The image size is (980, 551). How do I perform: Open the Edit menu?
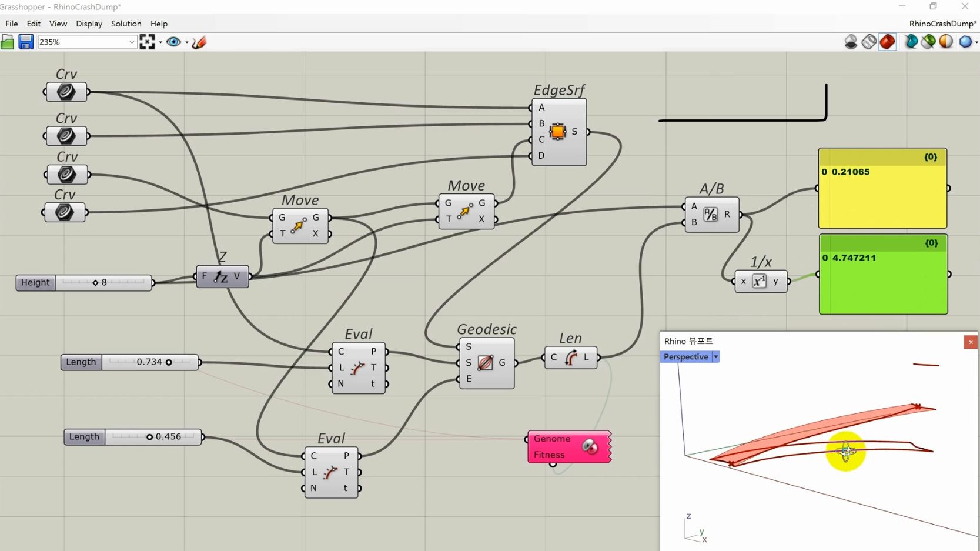(34, 24)
